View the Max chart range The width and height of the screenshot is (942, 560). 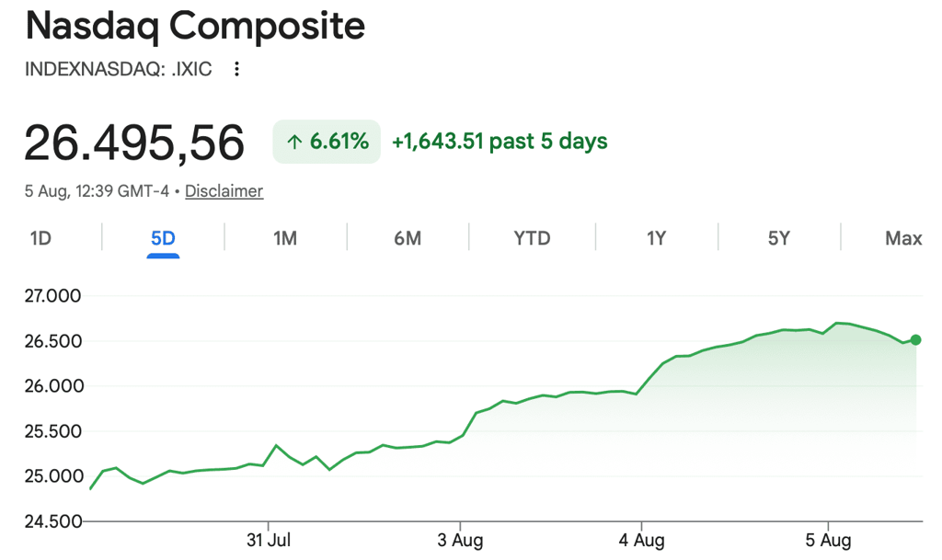coord(903,238)
